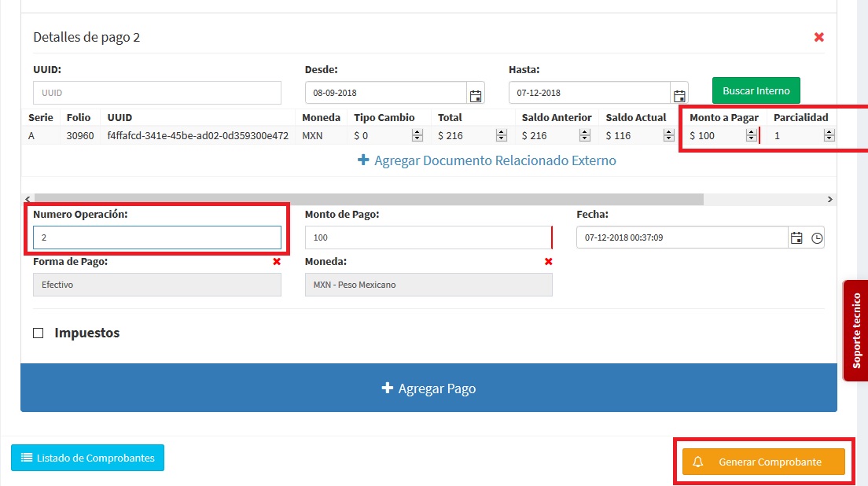Screen dimensions: 868x486
Task: Click the Buscar Interno button
Action: coord(756,91)
